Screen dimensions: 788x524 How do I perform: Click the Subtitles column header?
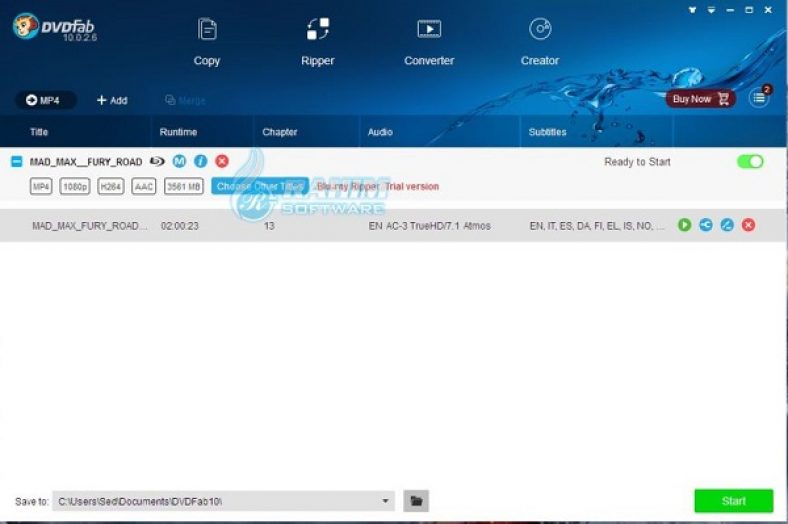(x=547, y=132)
